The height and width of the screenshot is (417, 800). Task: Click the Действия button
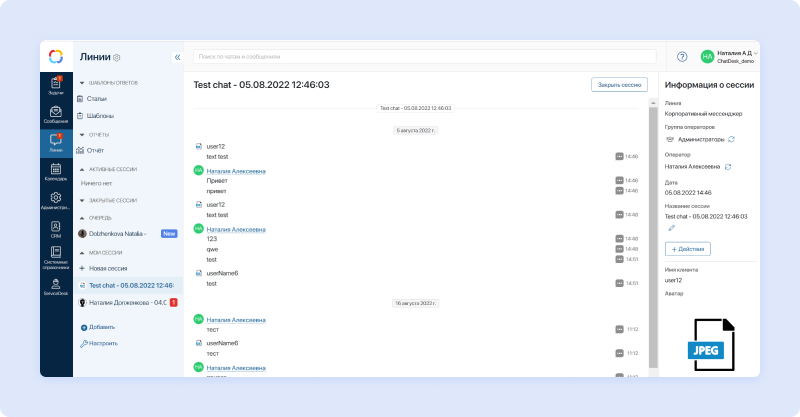(x=687, y=248)
